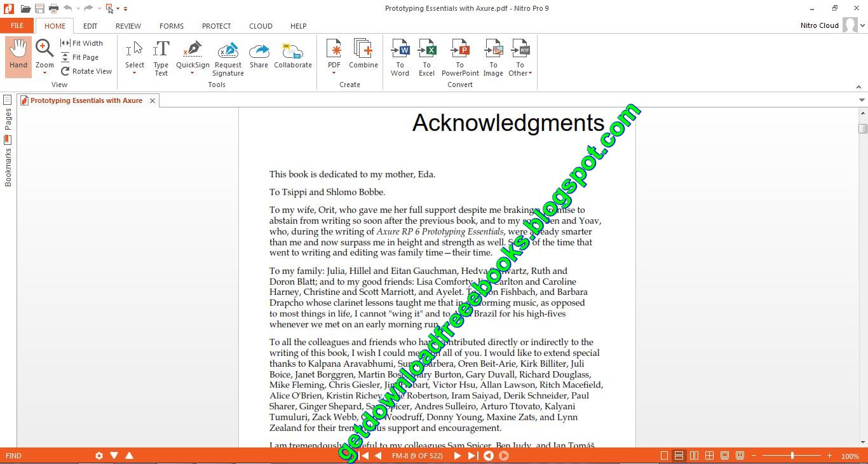Find previous result with up triangle
This screenshot has width=868, height=464.
tap(130, 456)
